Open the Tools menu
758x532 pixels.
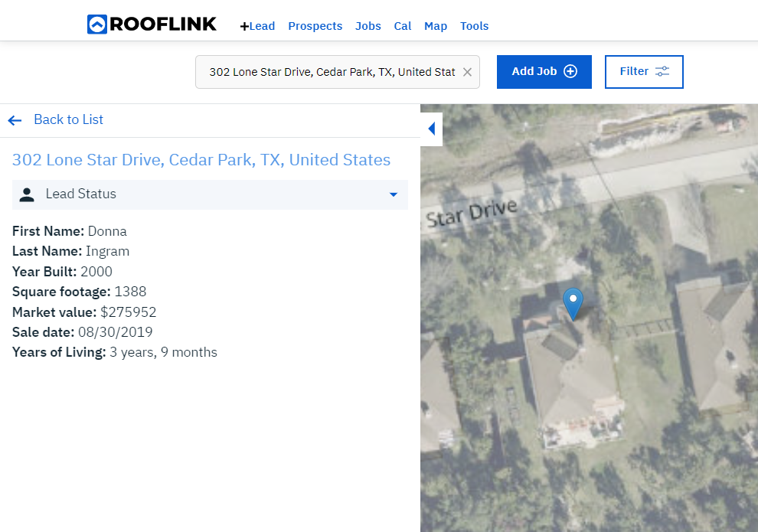point(474,26)
